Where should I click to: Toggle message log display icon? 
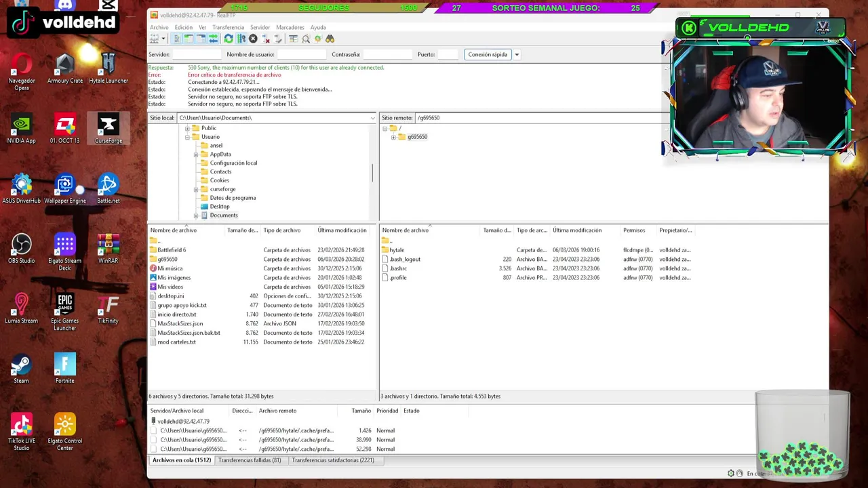pyautogui.click(x=177, y=39)
